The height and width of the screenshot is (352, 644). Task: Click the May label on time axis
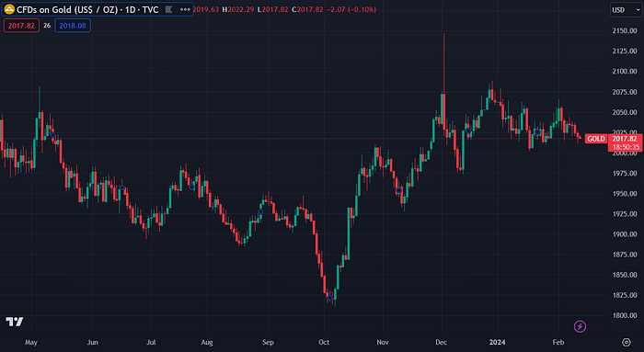point(31,342)
